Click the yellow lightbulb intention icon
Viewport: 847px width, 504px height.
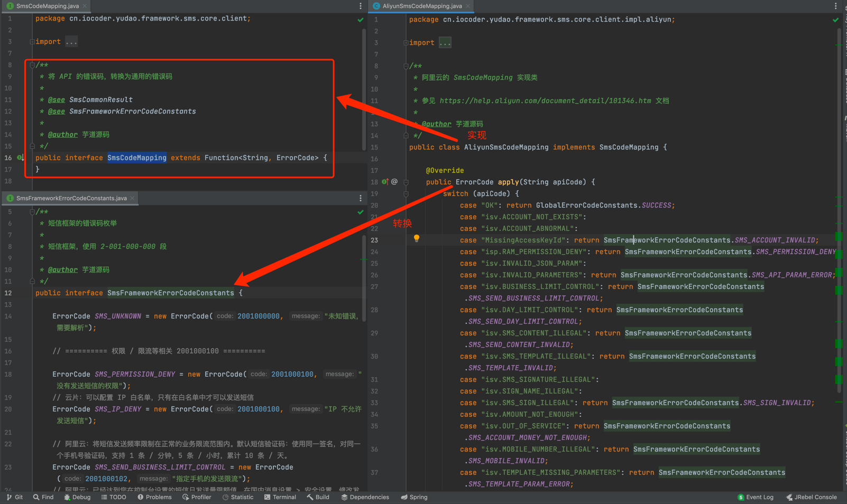(x=417, y=238)
